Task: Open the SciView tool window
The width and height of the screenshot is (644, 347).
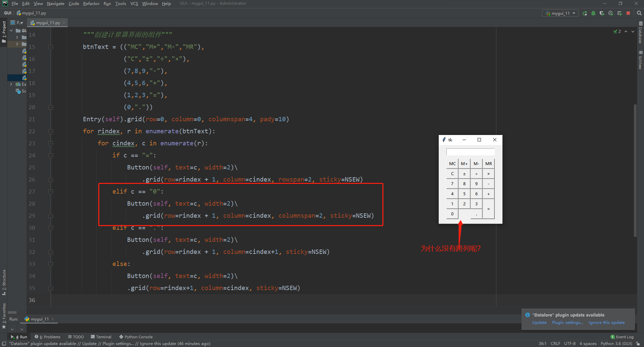Action: pos(640,60)
